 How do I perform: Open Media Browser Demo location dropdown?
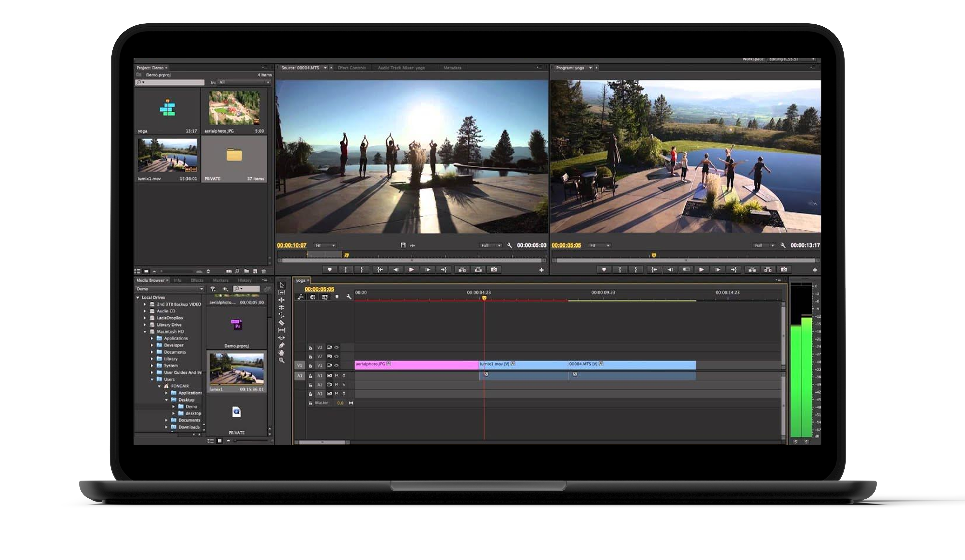point(170,289)
